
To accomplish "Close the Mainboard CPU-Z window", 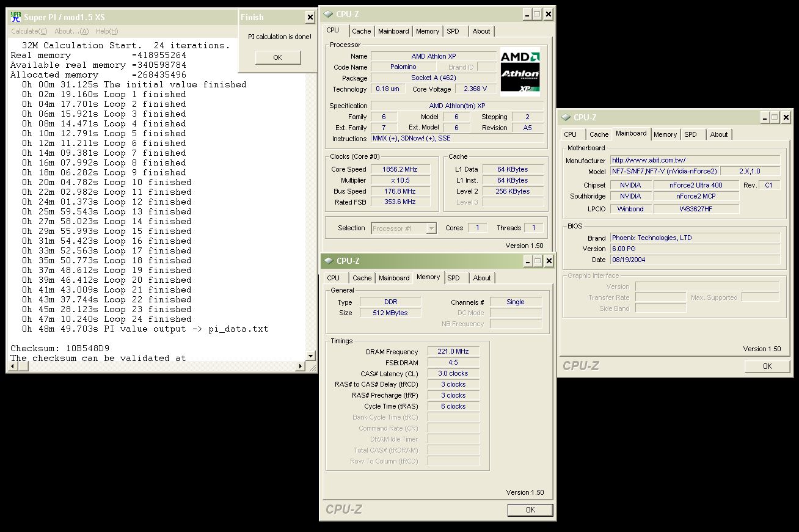I will tap(786, 117).
